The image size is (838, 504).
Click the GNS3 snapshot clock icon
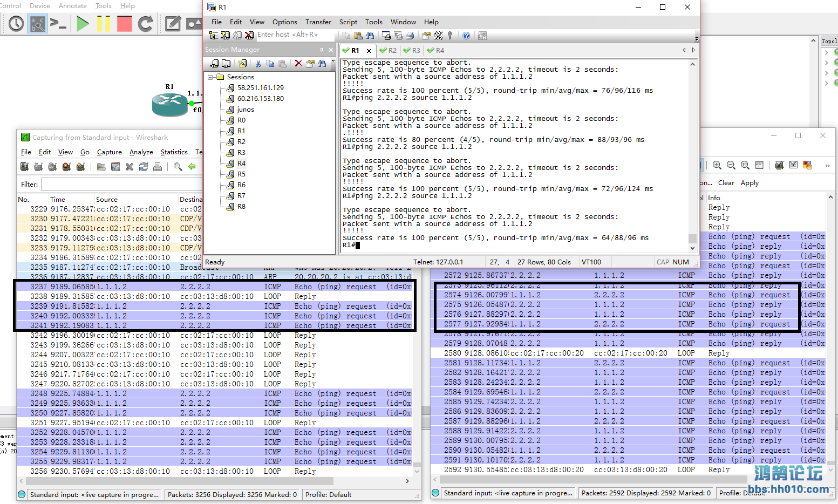click(16, 24)
